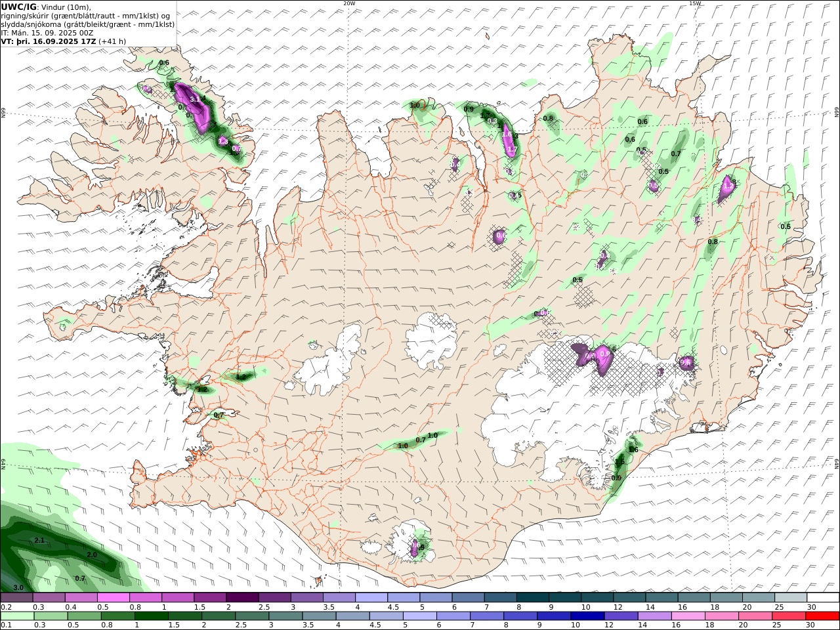Click the darkest purple swatch between 2 and 2.5 in the snow scale
This screenshot has width=840, height=630.
click(242, 597)
